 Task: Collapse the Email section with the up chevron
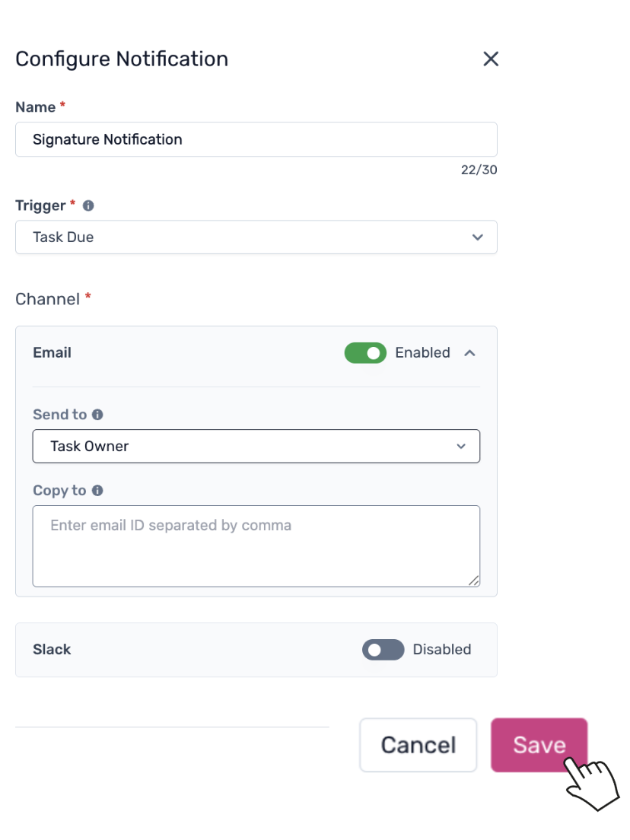tap(469, 353)
